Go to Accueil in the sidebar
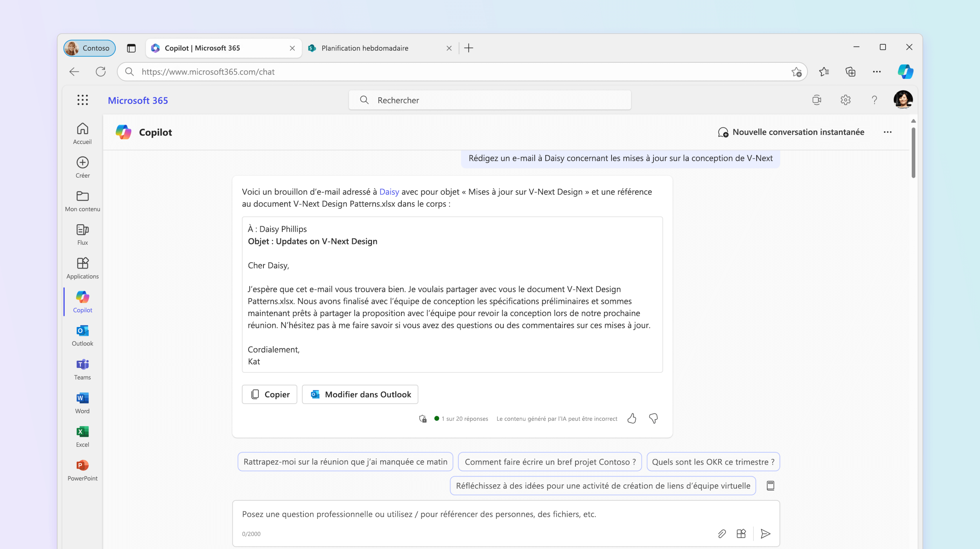The height and width of the screenshot is (549, 980). point(82,134)
